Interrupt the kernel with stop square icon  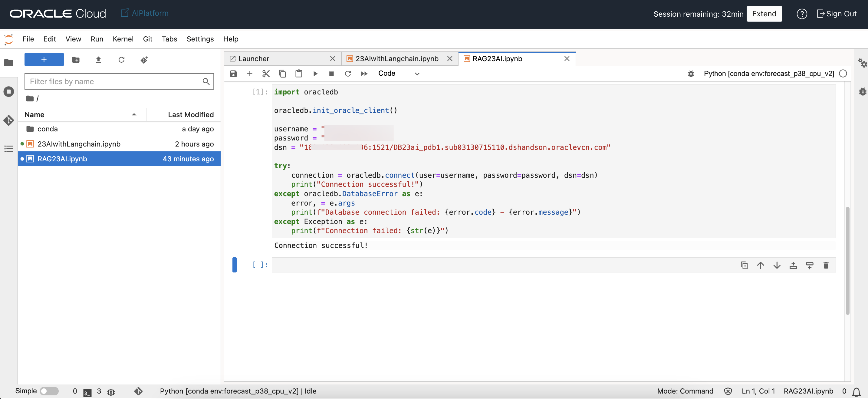(331, 74)
